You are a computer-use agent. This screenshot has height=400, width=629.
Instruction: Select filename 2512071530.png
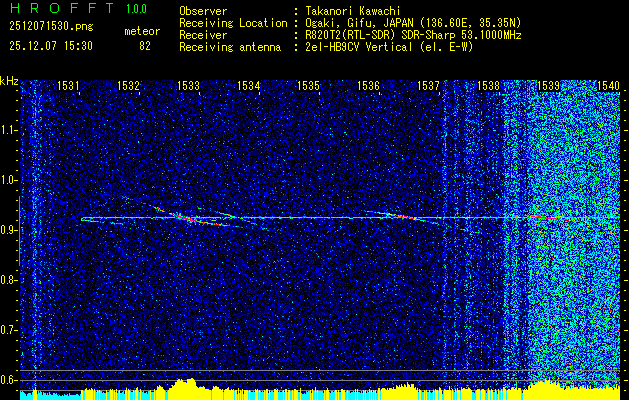coord(51,26)
